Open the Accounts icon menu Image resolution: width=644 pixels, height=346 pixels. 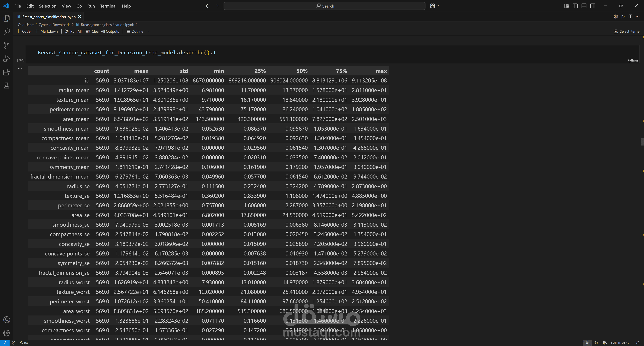click(x=7, y=320)
